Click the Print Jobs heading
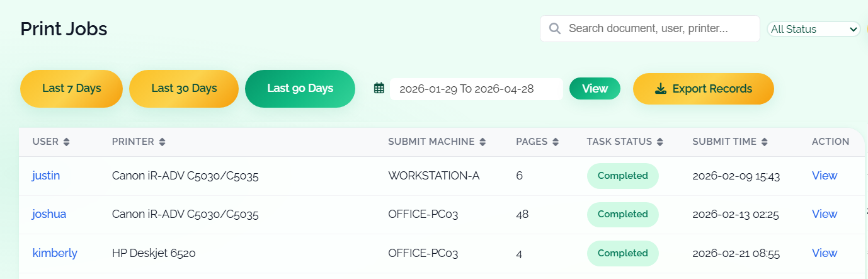Image resolution: width=868 pixels, height=279 pixels. click(64, 28)
